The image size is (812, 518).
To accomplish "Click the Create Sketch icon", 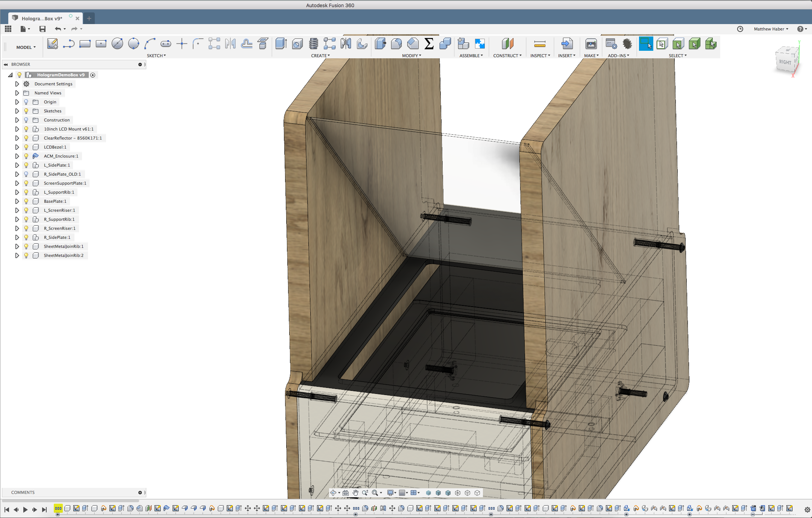I will 52,44.
